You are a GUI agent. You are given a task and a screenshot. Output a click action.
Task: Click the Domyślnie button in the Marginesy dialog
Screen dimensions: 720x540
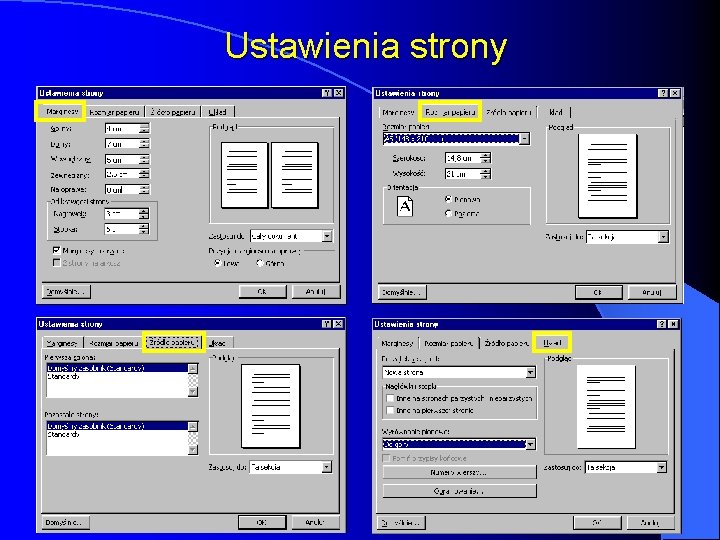point(66,292)
